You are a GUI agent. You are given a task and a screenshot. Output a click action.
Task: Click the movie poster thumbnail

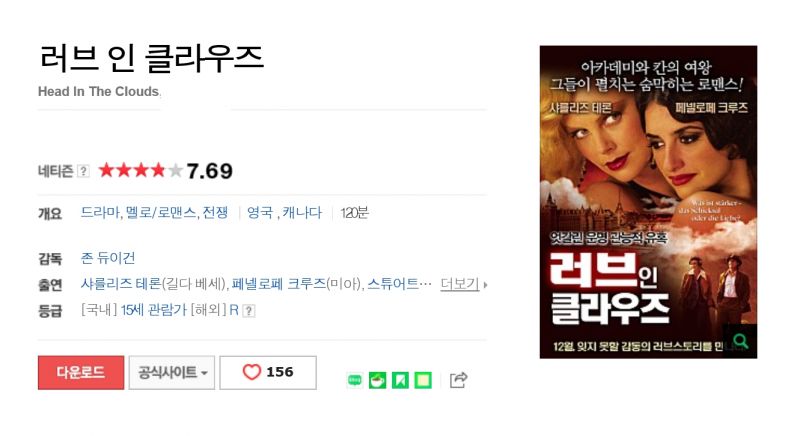[x=648, y=202]
